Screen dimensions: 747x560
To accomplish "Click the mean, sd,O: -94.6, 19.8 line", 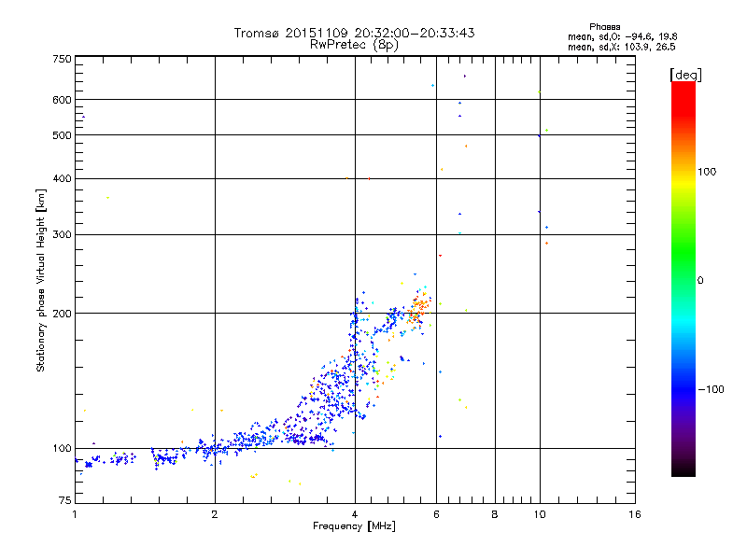I will pos(622,36).
